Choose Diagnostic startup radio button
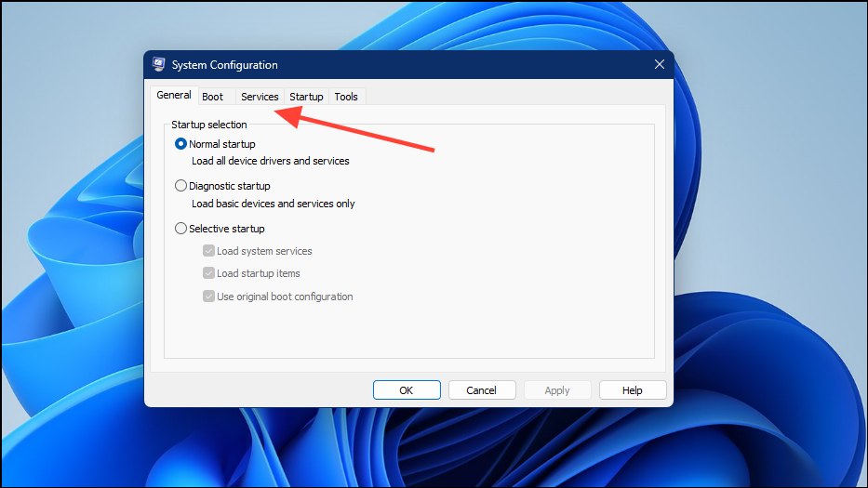Image resolution: width=868 pixels, height=488 pixels. point(180,186)
